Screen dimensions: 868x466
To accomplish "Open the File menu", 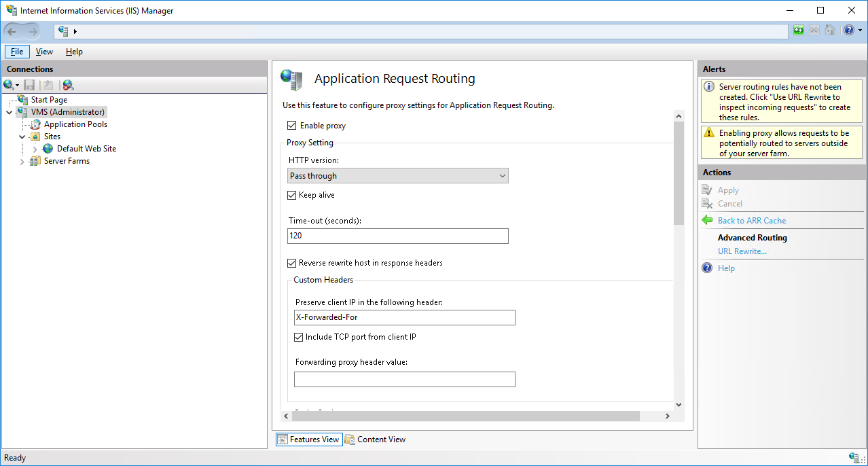I will [x=17, y=52].
